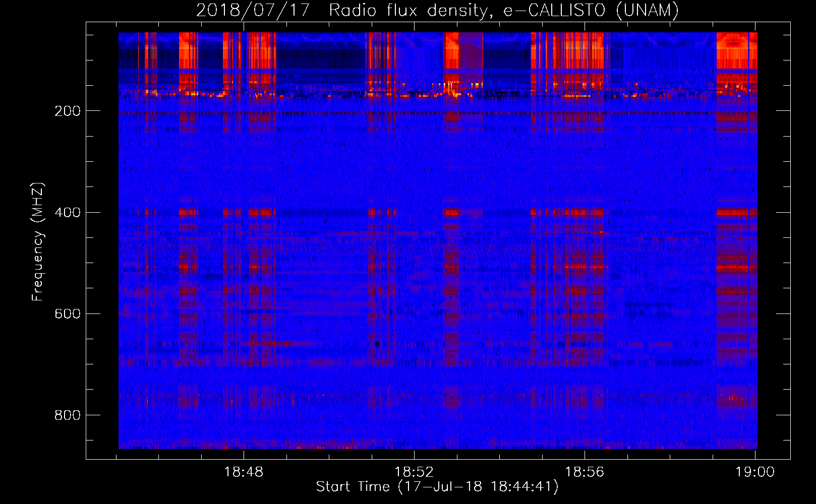
Task: Click the 600 frequency tick label
Action: [x=68, y=313]
